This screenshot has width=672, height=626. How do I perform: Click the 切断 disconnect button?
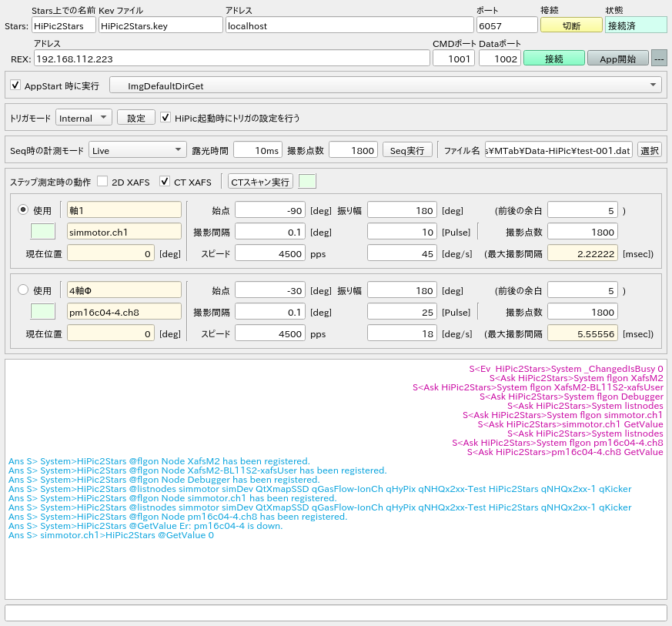click(571, 25)
